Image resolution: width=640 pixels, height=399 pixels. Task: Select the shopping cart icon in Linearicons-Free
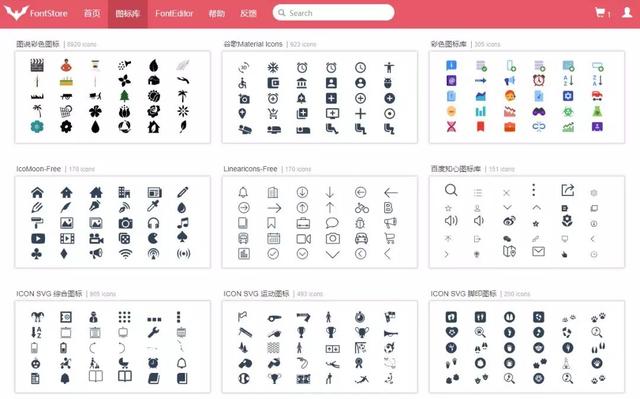(x=390, y=238)
